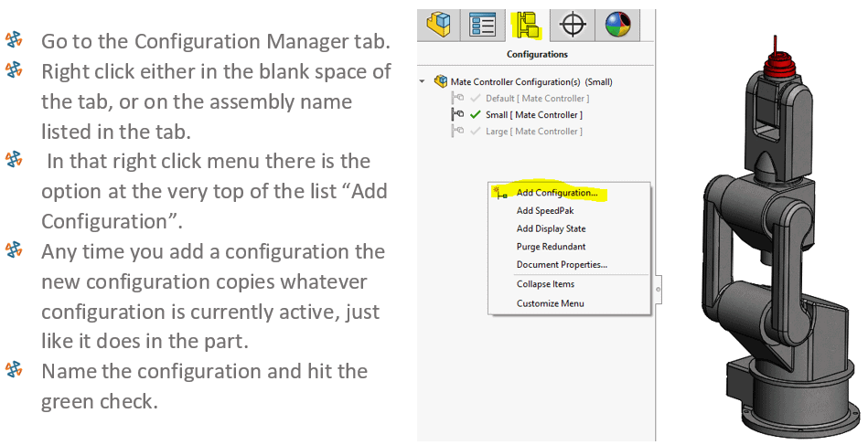Select Collapse Items in context menu
The height and width of the screenshot is (445, 868).
tap(545, 284)
